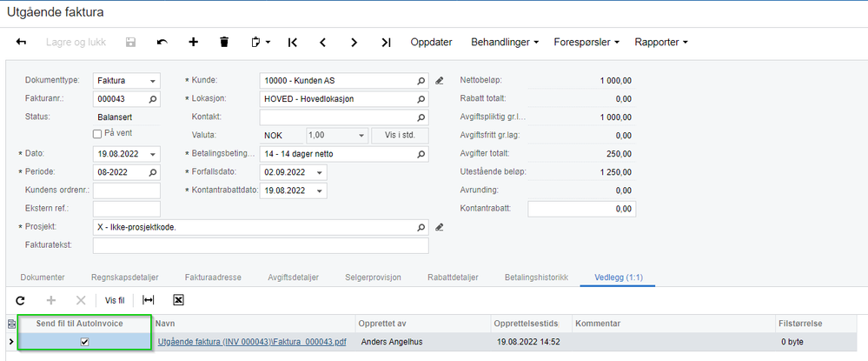Click magnifier icon in Kunde field
868x361 pixels.
(421, 81)
